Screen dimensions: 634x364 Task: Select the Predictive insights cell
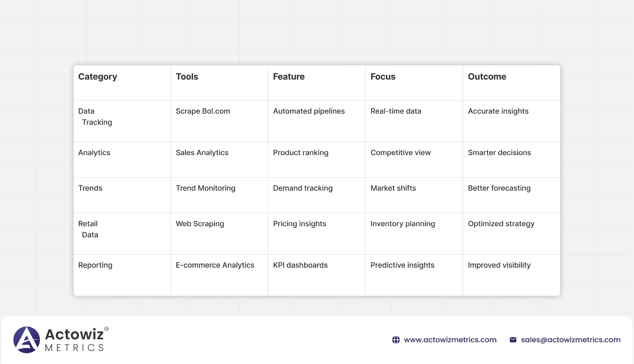[x=402, y=265]
